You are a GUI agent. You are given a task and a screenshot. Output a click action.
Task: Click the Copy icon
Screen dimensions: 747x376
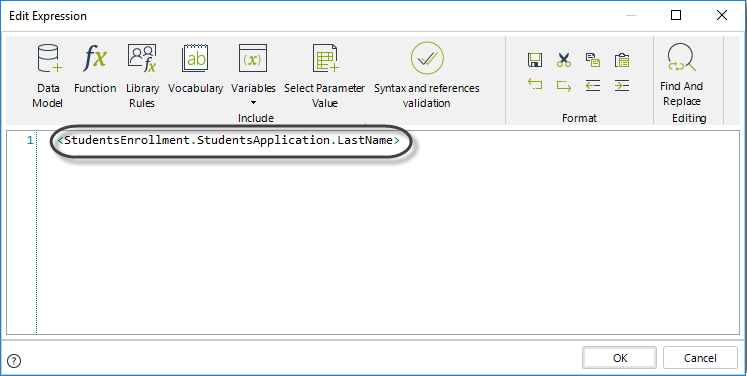pyautogui.click(x=593, y=60)
